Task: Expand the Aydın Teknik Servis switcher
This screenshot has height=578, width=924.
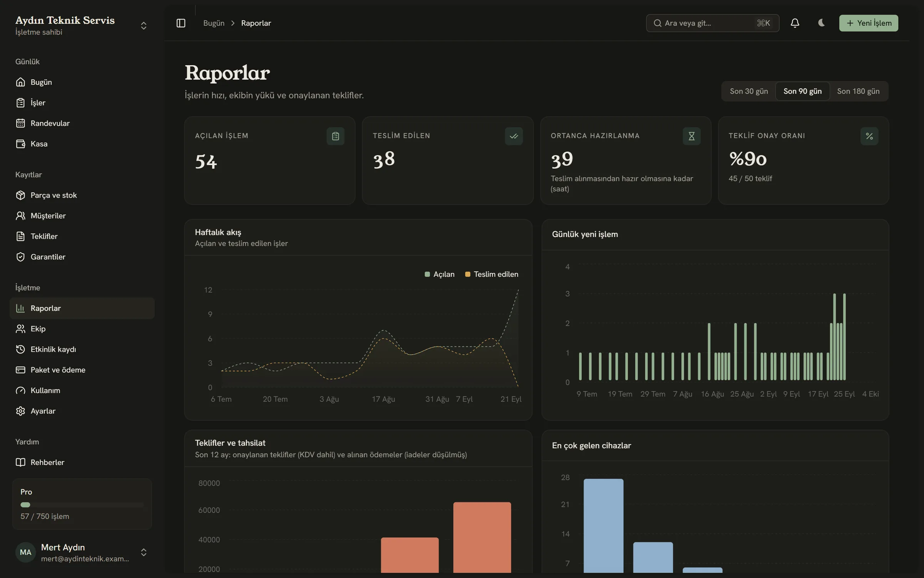Action: click(x=144, y=26)
